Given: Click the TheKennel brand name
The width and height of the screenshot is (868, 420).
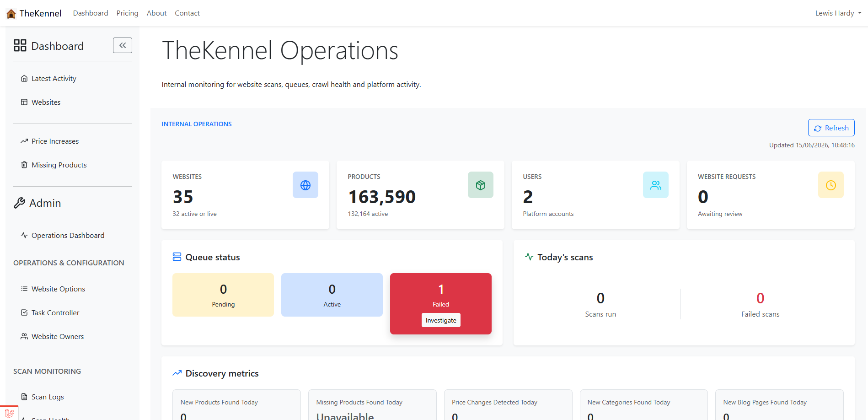Looking at the screenshot, I should point(40,13).
